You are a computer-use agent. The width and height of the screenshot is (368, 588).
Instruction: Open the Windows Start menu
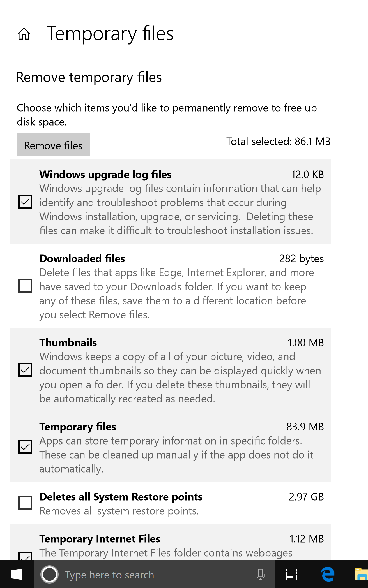(x=17, y=574)
